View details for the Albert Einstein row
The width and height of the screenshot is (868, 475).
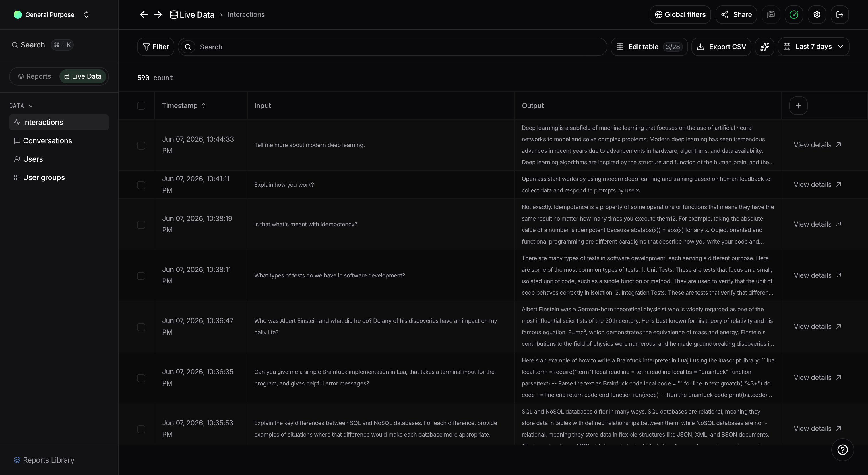pos(817,326)
